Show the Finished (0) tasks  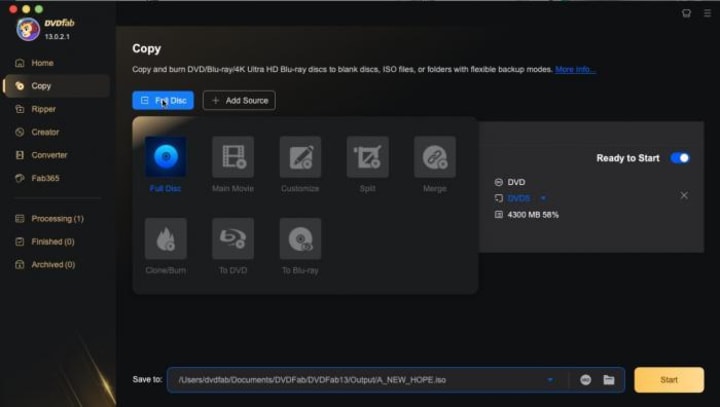(x=56, y=241)
